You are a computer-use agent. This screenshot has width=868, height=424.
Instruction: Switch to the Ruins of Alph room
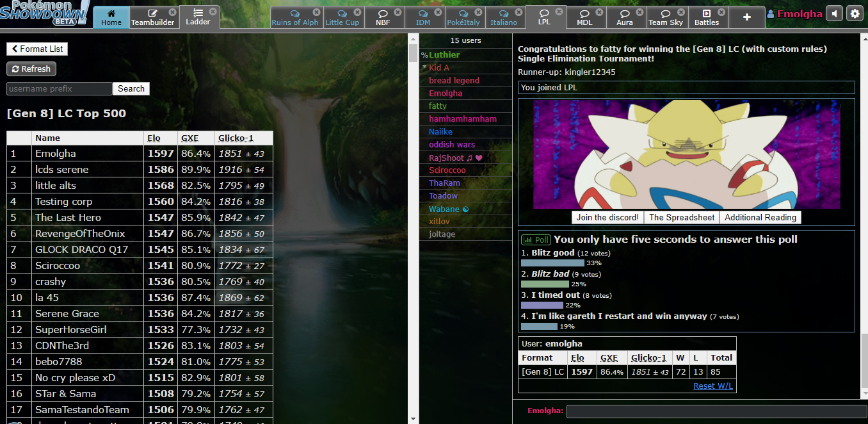click(294, 17)
